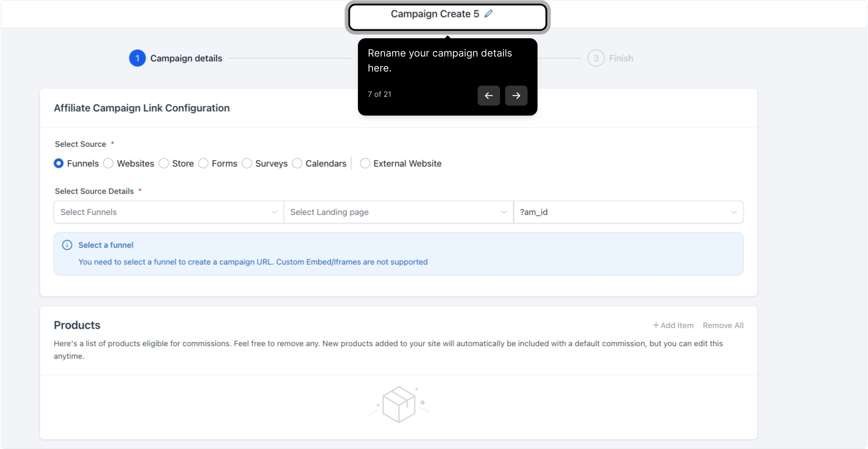The image size is (868, 449).
Task: Click the step 3 Finish circle
Action: coord(596,58)
